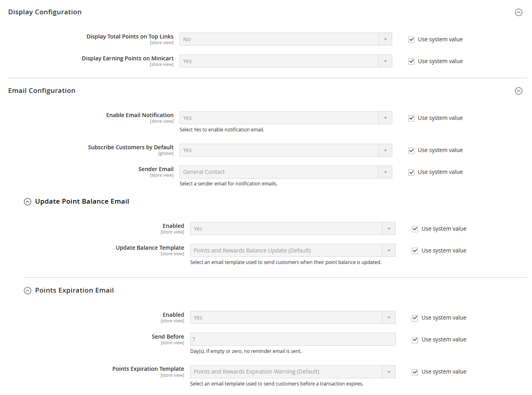Collapse the Display Configuration section icon
The width and height of the screenshot is (532, 395).
(x=519, y=12)
